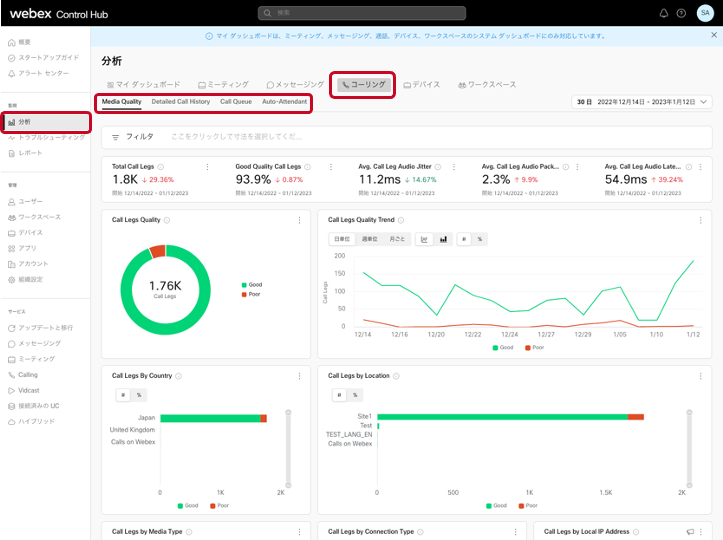Open sidebar ワークスペース management item

pyautogui.click(x=35, y=217)
